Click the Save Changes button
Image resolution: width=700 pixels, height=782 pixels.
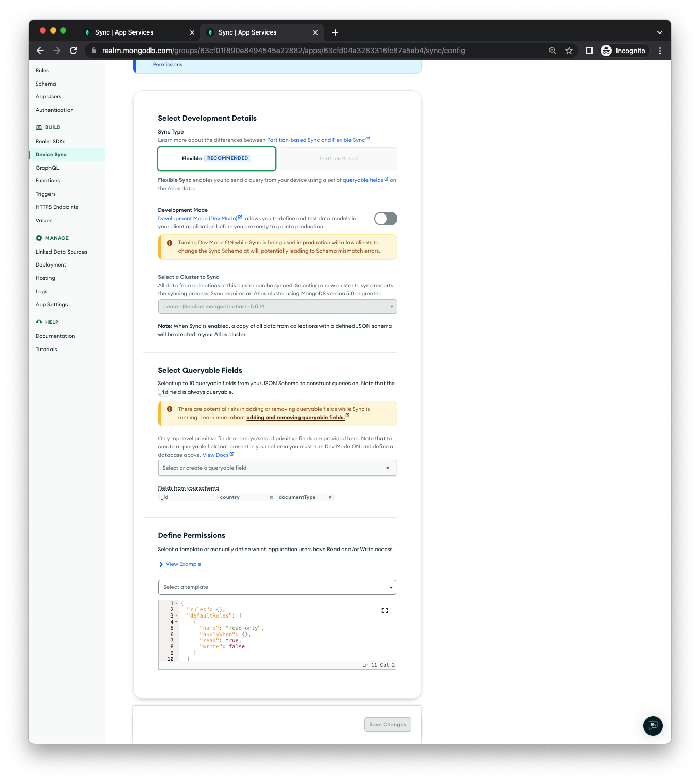click(x=388, y=725)
